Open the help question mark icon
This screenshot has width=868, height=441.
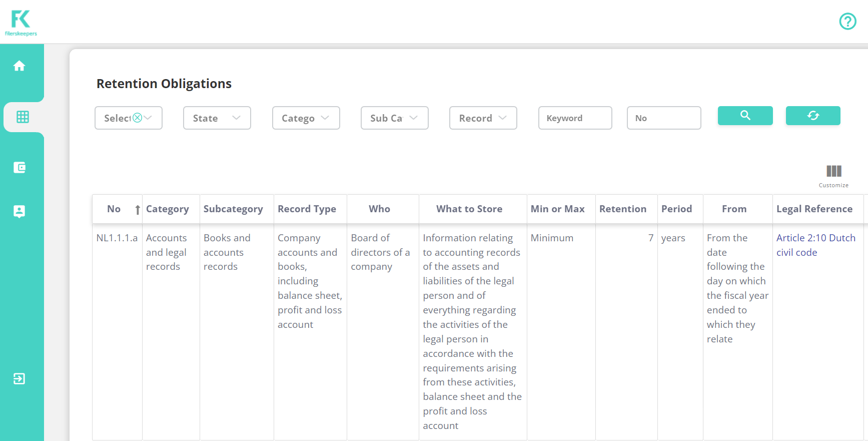point(847,22)
